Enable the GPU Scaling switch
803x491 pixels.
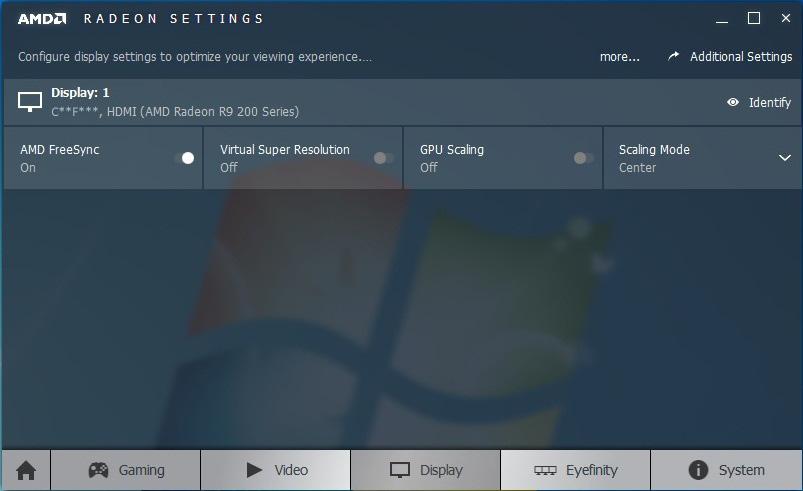click(x=583, y=158)
